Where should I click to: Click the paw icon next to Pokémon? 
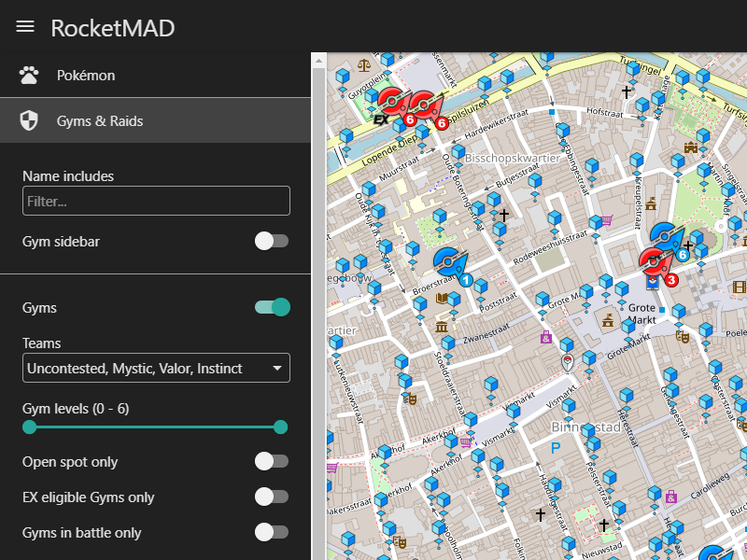click(x=29, y=76)
